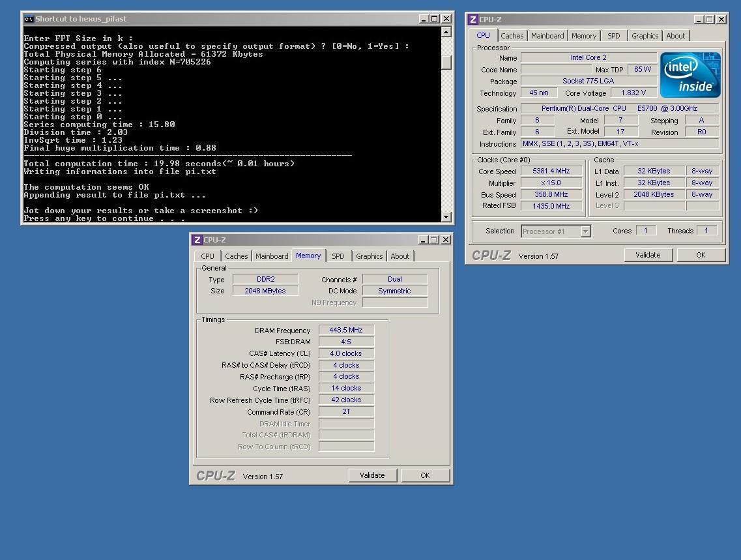Click the empty NB Frequency field
The width and height of the screenshot is (741, 560).
pos(394,302)
